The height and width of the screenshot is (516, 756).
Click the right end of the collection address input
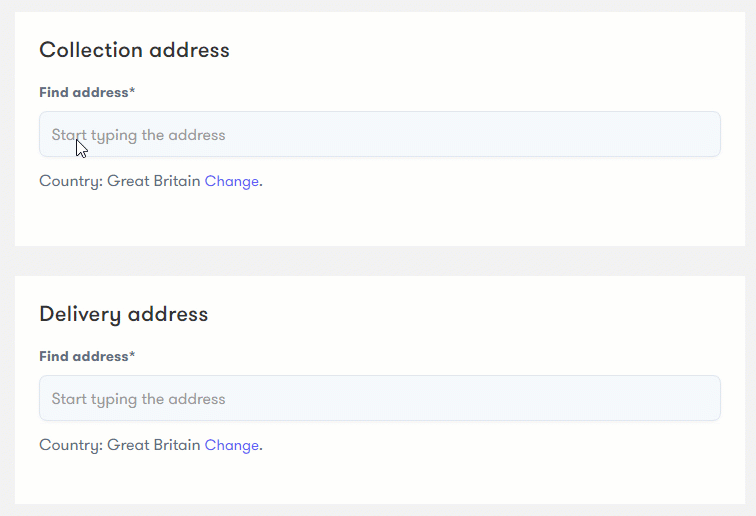[x=694, y=134]
